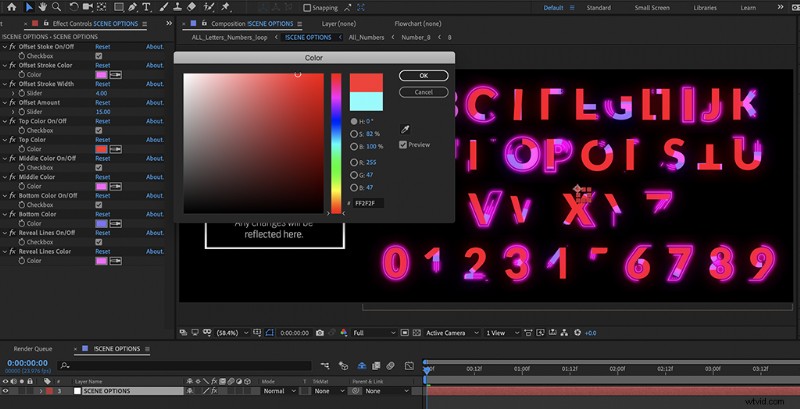Open the Normal blending mode dropdown
This screenshot has height=409, width=800.
tap(279, 391)
